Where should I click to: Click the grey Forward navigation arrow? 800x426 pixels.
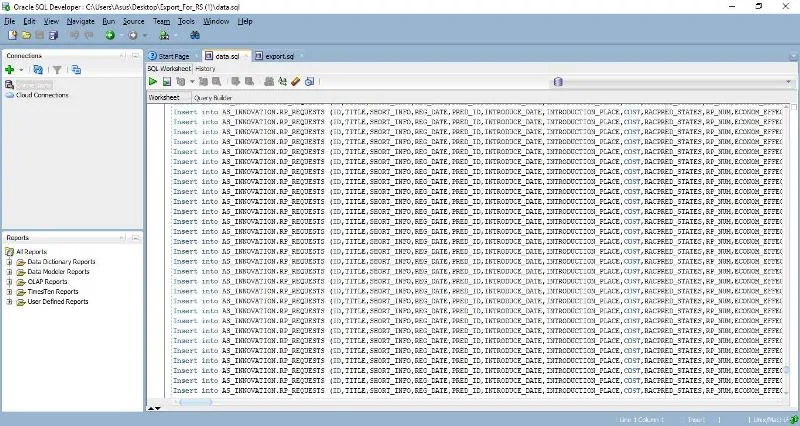click(x=133, y=35)
